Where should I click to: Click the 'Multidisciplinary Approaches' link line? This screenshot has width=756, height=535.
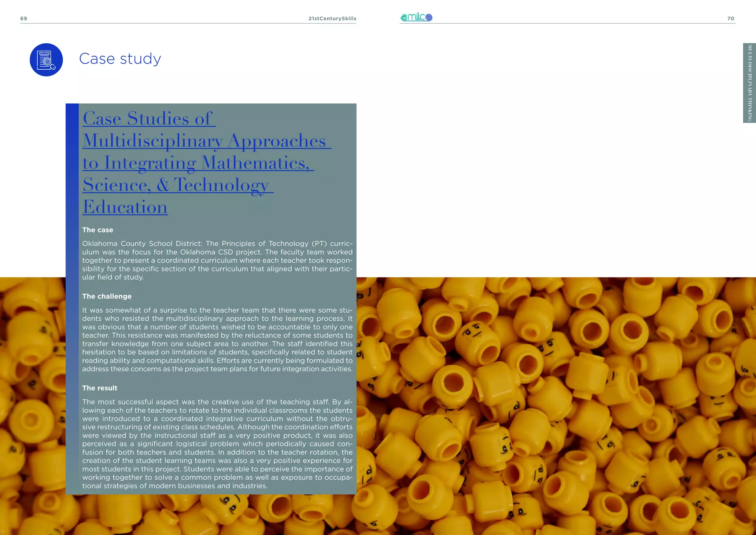205,141
